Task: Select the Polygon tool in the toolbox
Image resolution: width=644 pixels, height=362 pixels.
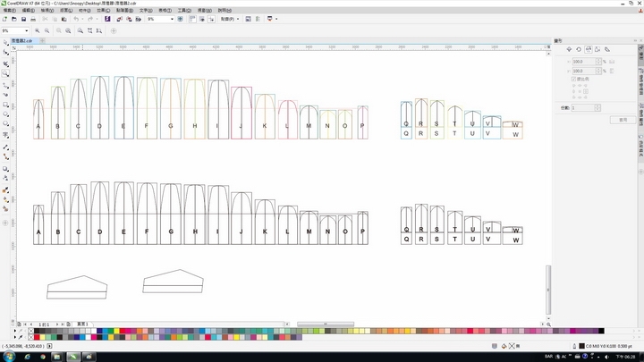Action: (5, 124)
